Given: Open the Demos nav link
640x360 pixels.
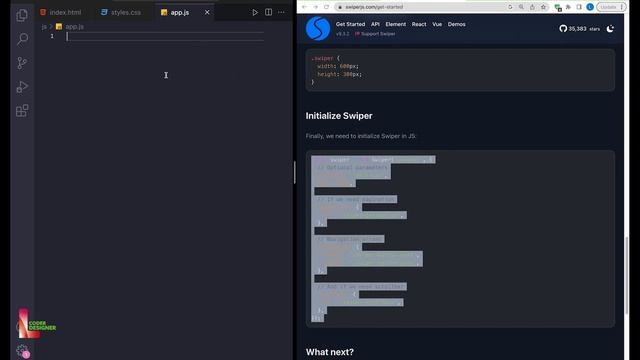Looking at the screenshot, I should (x=456, y=24).
